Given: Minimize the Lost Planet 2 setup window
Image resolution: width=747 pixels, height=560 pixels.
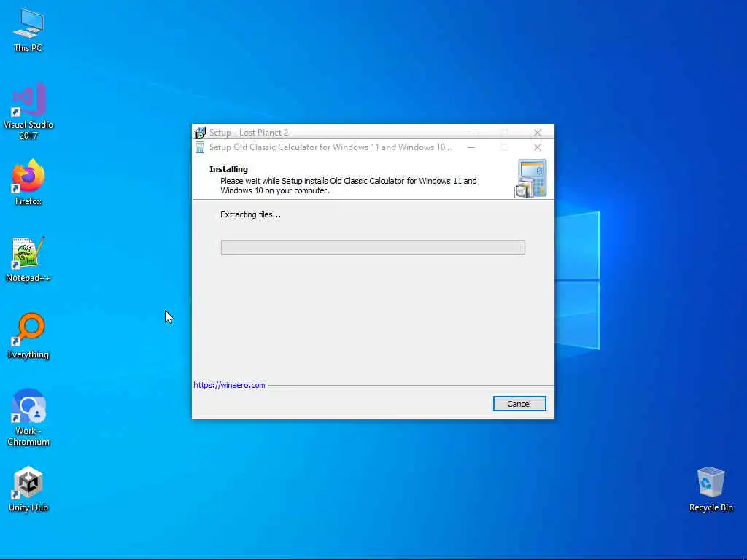Looking at the screenshot, I should [x=471, y=133].
